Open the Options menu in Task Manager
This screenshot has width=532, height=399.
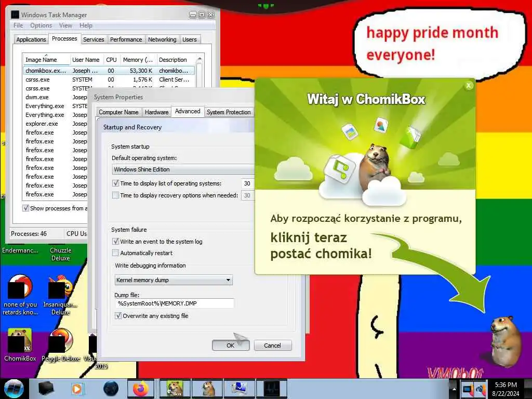coord(41,25)
